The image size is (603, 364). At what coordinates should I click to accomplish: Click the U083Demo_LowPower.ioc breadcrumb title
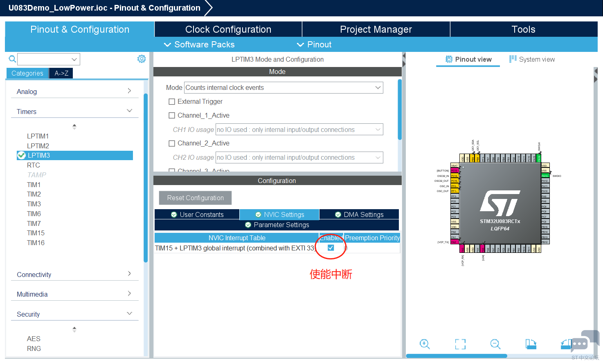click(x=105, y=8)
